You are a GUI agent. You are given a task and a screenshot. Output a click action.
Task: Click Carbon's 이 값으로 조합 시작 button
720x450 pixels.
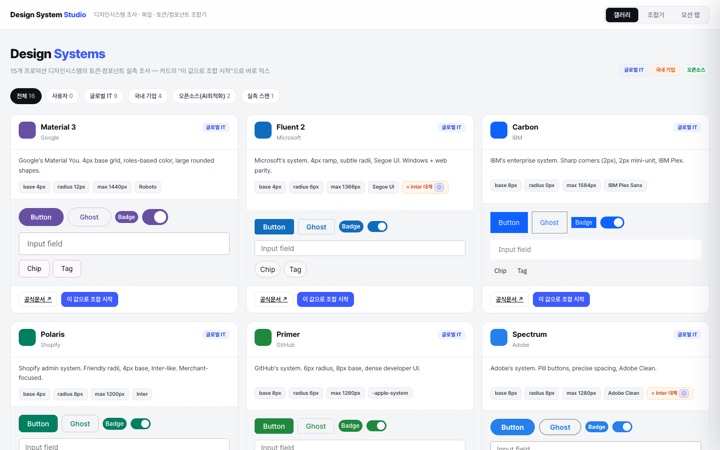click(561, 299)
